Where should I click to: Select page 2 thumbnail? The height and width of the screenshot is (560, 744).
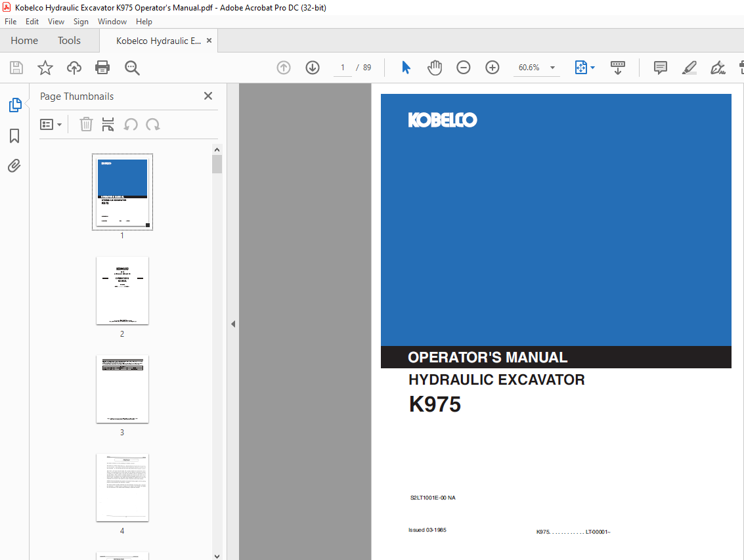122,290
